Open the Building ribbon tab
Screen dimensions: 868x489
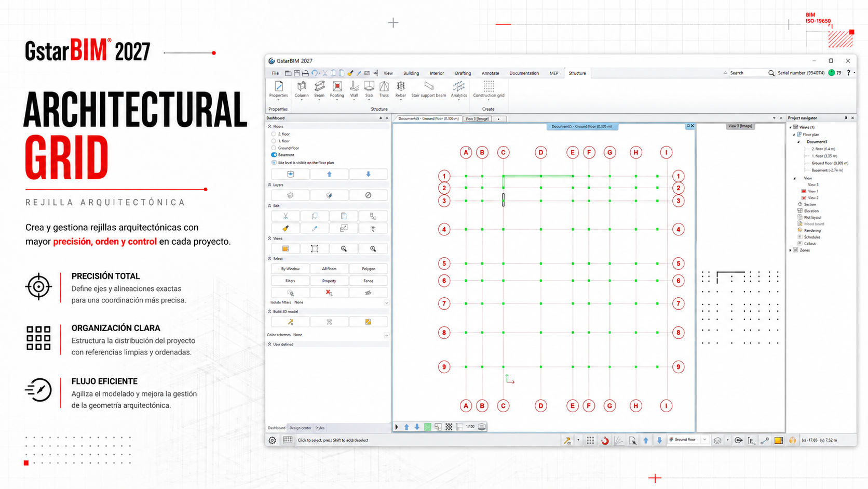[x=411, y=73]
